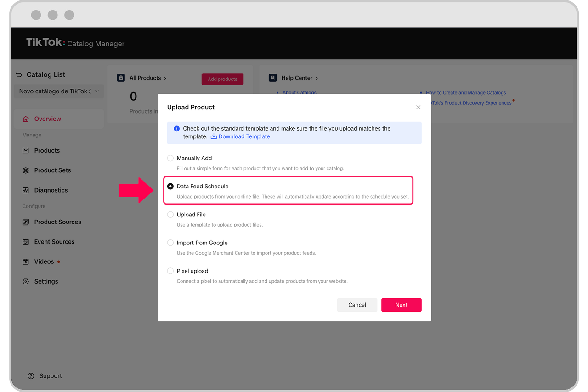The height and width of the screenshot is (392, 588).
Task: Close the Upload Product dialog
Action: pos(418,107)
